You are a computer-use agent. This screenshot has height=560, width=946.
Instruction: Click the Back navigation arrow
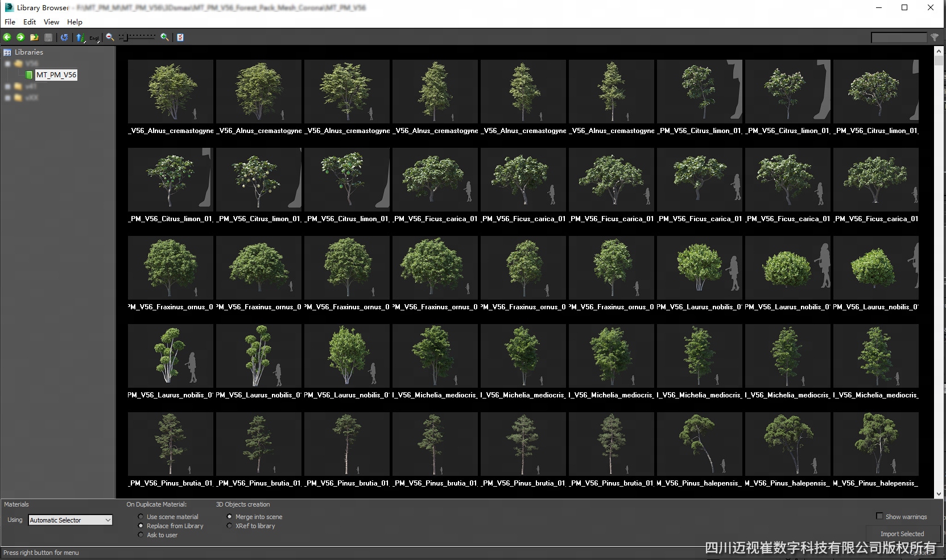[7, 38]
